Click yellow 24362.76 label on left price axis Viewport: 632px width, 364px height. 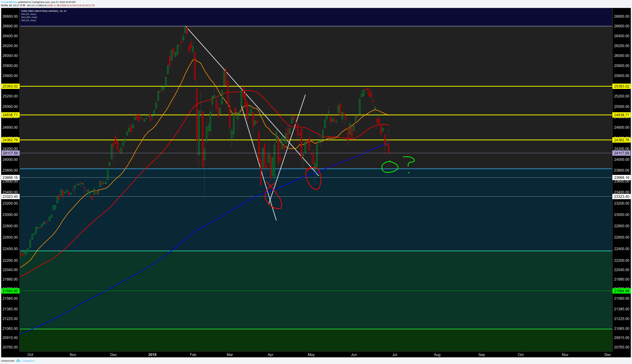(x=10, y=140)
